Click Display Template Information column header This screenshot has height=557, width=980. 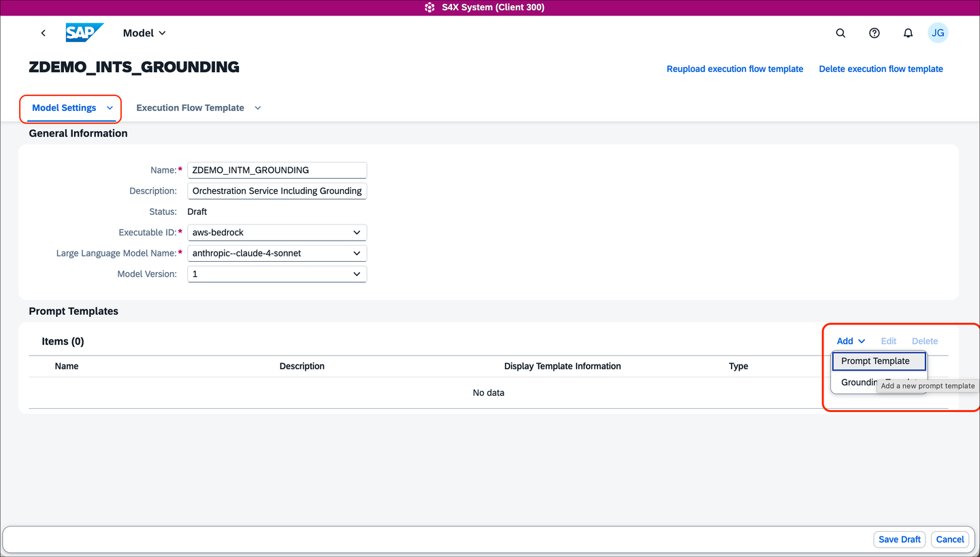562,366
